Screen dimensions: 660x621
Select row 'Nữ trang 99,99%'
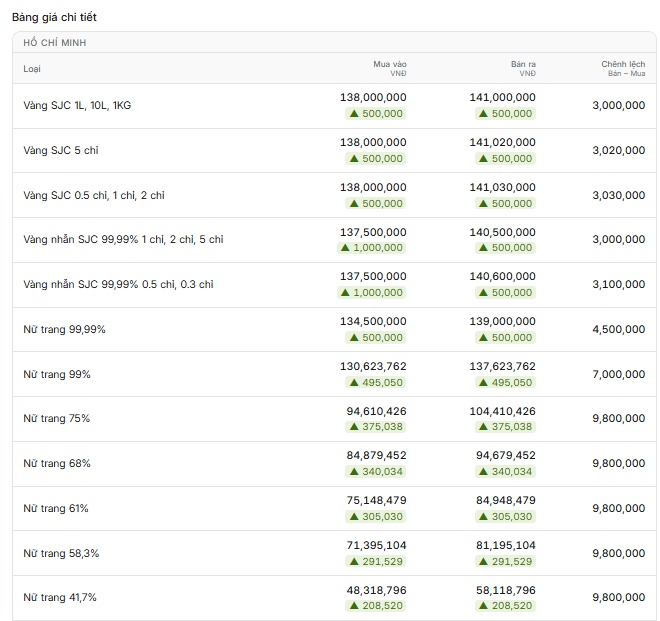tap(334, 330)
